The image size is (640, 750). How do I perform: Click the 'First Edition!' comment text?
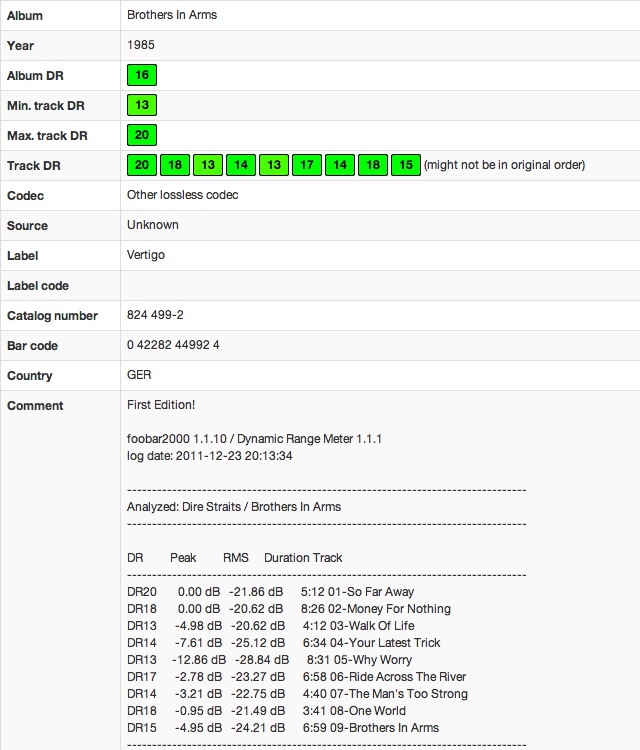click(161, 405)
